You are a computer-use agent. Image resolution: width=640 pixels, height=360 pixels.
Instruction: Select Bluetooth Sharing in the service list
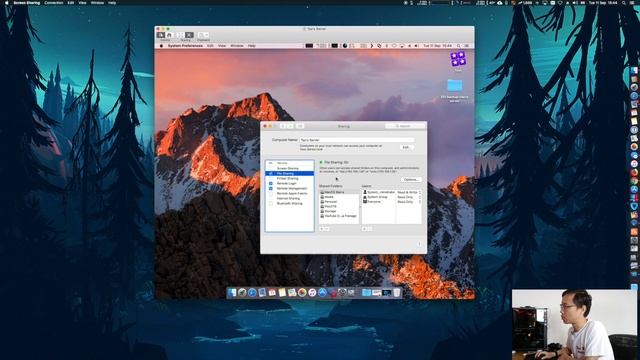click(x=289, y=203)
